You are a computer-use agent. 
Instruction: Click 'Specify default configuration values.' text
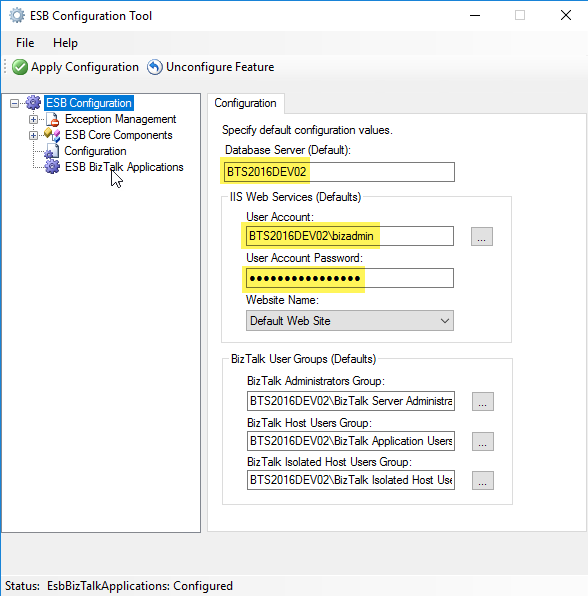(x=307, y=130)
